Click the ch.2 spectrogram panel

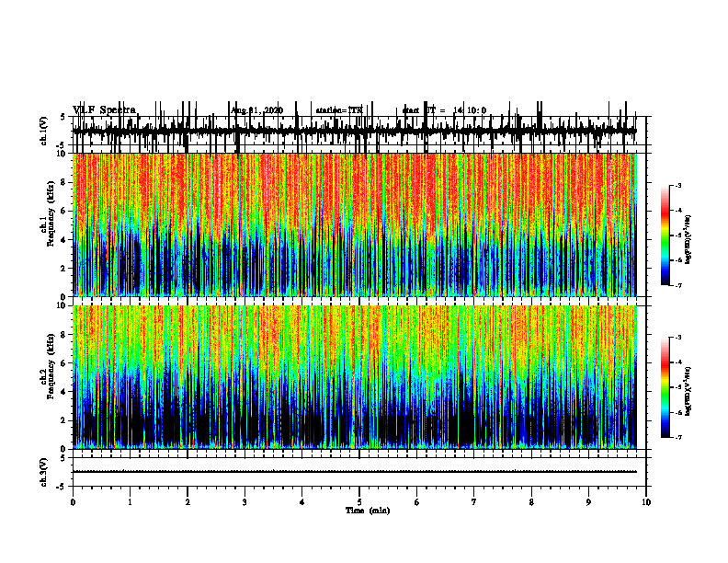pos(354,377)
